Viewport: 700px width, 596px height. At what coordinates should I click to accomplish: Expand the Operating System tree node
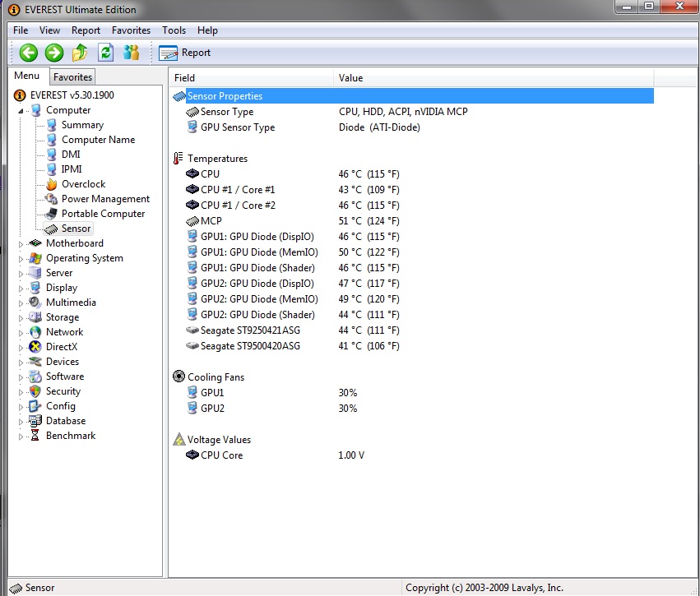pyautogui.click(x=21, y=259)
